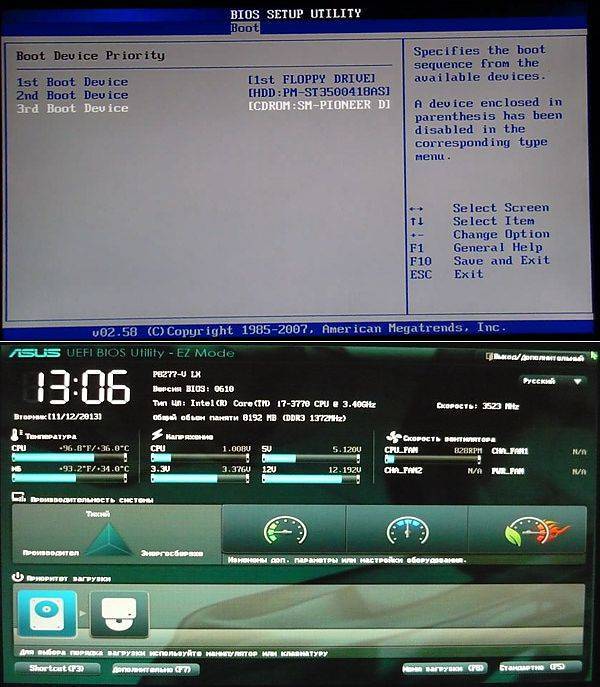The image size is (600, 687).
Task: Click the fan icon beside Скорость вентилятора
Action: pyautogui.click(x=394, y=437)
